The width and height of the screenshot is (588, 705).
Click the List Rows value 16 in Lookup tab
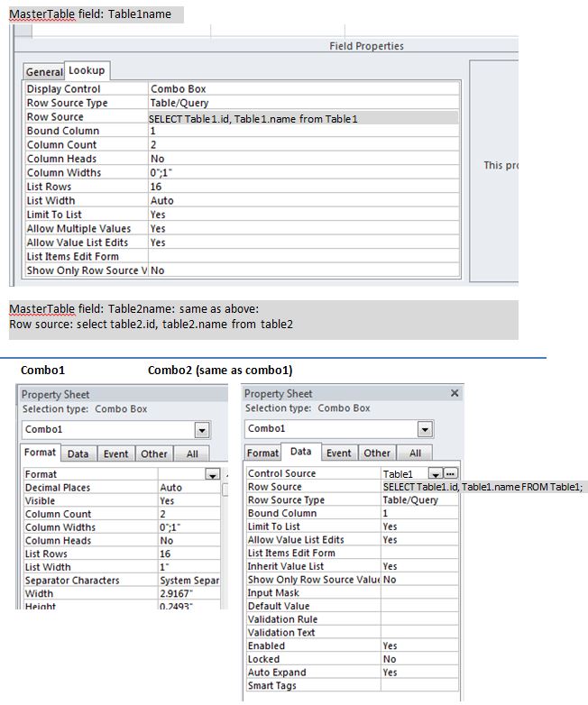tap(304, 187)
